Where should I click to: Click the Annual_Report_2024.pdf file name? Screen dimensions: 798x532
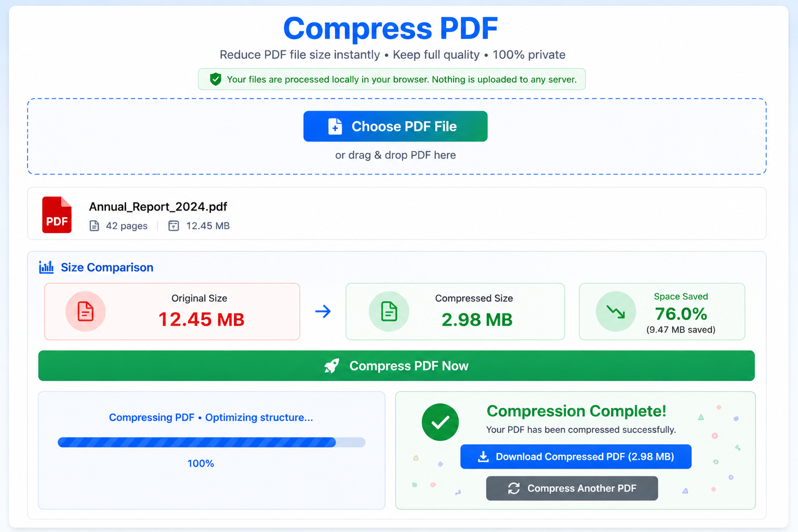coord(158,207)
